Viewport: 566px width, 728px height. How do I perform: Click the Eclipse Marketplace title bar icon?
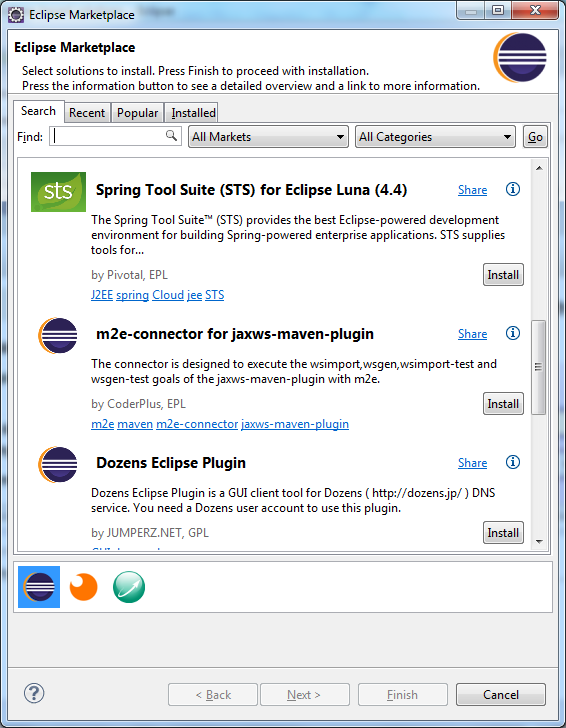tap(16, 15)
